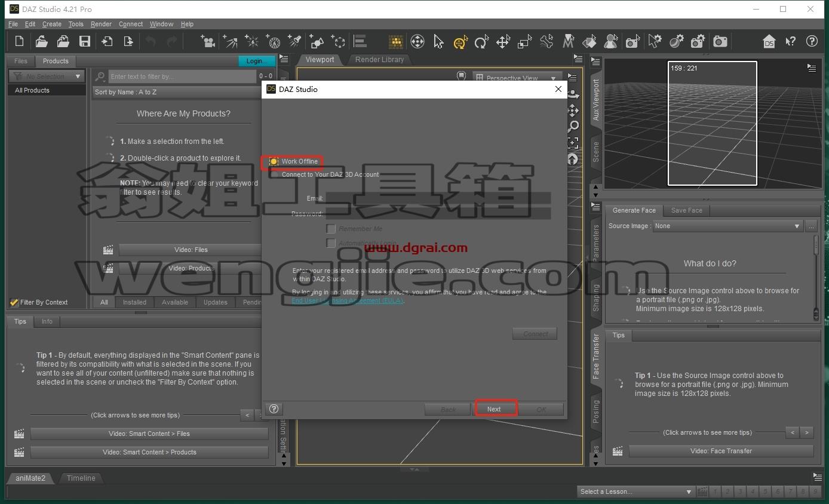Check the Remember Me checkbox

coord(331,229)
